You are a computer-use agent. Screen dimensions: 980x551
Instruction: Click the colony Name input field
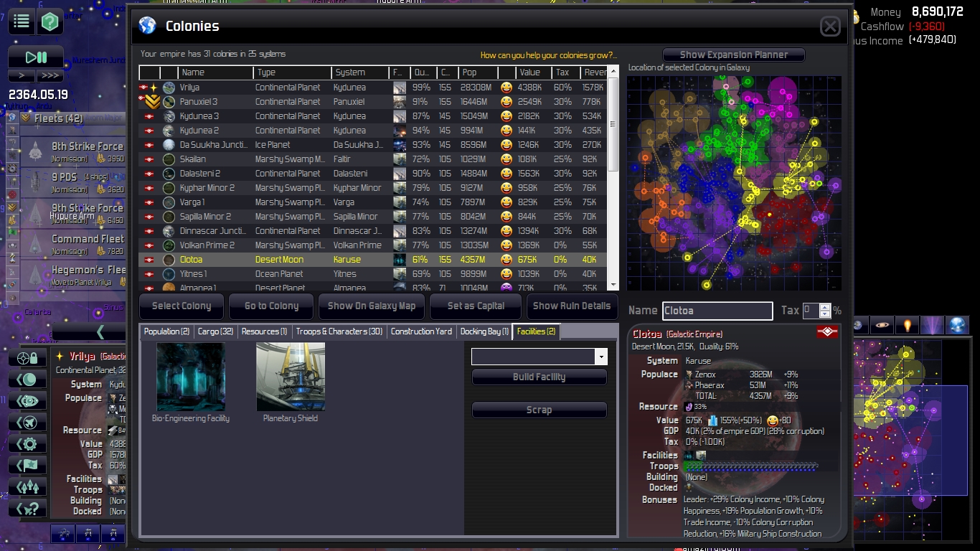[717, 311]
